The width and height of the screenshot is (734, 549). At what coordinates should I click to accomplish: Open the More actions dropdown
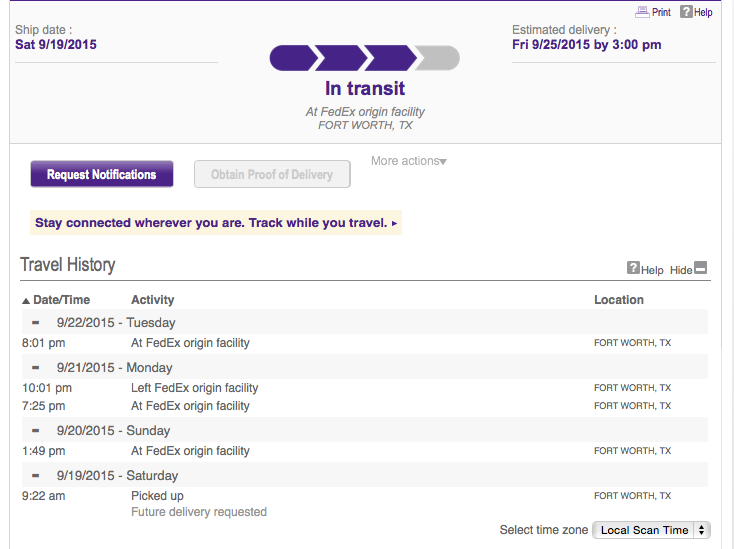click(x=408, y=161)
